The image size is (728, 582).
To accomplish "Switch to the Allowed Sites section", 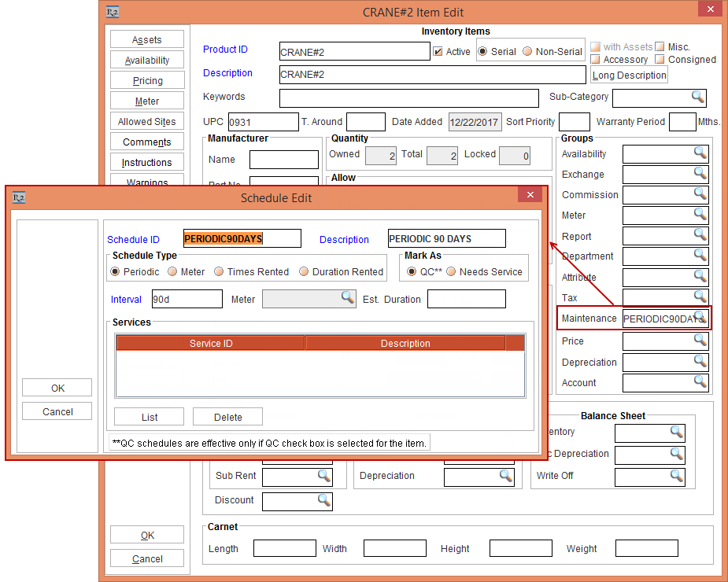I will pos(147,121).
